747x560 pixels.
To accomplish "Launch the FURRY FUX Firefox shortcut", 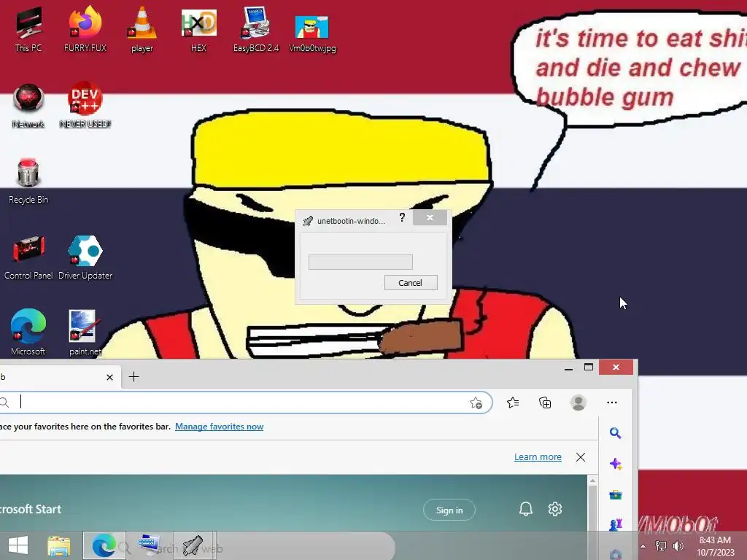I will click(85, 28).
